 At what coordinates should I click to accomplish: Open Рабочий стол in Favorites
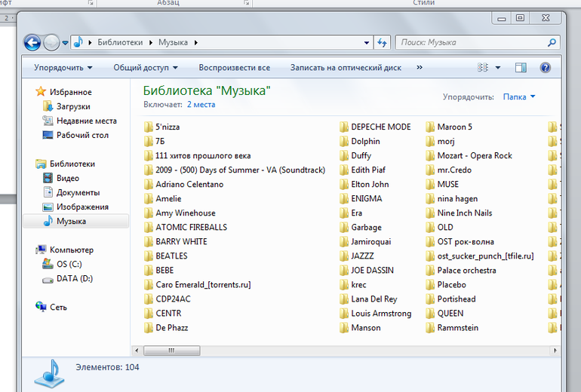coord(81,135)
